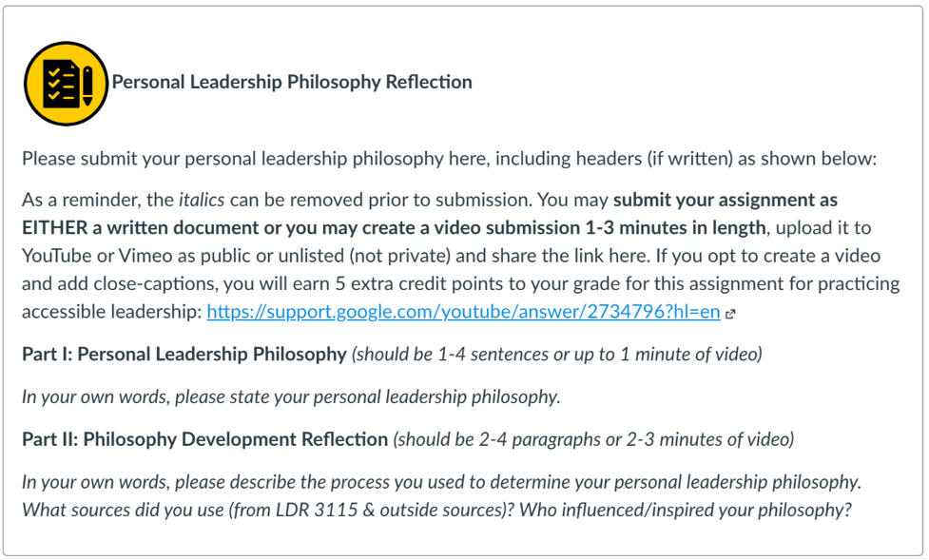Click the bold 'submit your assignment as' text
Viewport: 929px width, 560px height.
726,200
